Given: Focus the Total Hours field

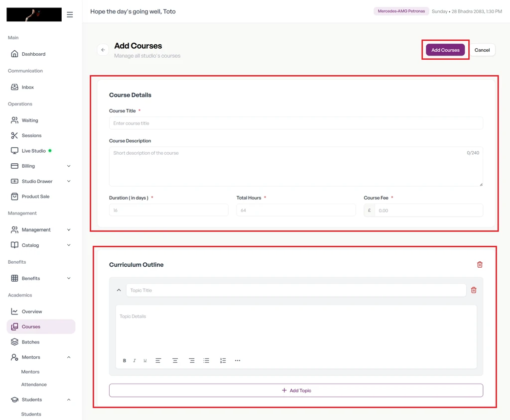Looking at the screenshot, I should point(296,210).
